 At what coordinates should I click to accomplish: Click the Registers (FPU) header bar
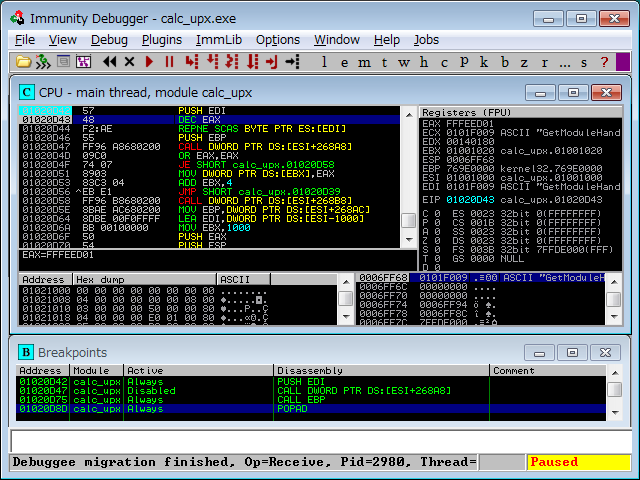520,112
